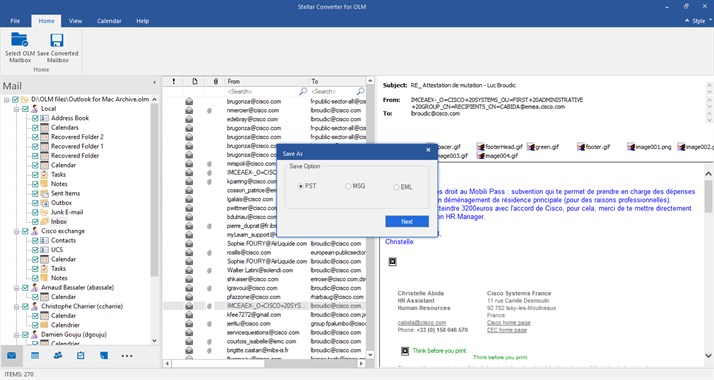Open the Notes icon in bottom bar
The width and height of the screenshot is (714, 380).
pyautogui.click(x=104, y=355)
